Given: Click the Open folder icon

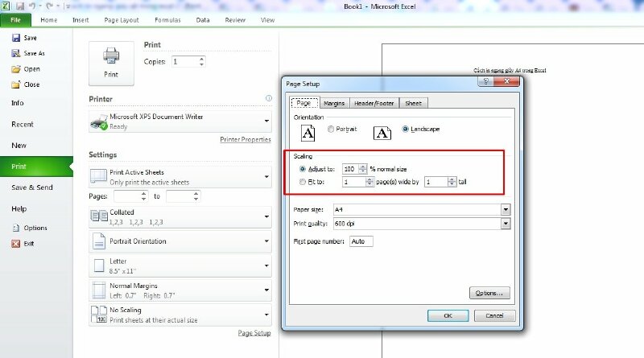Looking at the screenshot, I should (16, 69).
